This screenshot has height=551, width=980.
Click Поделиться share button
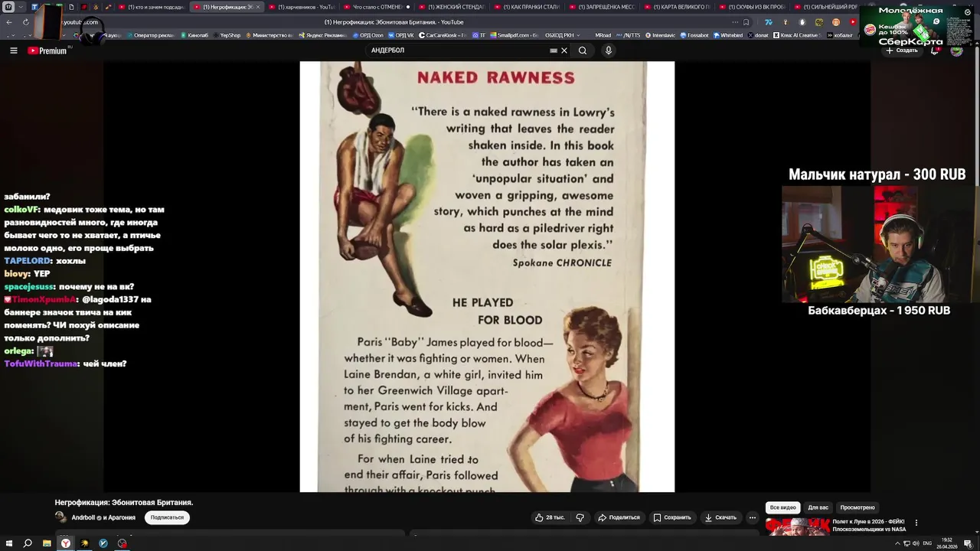tap(619, 517)
